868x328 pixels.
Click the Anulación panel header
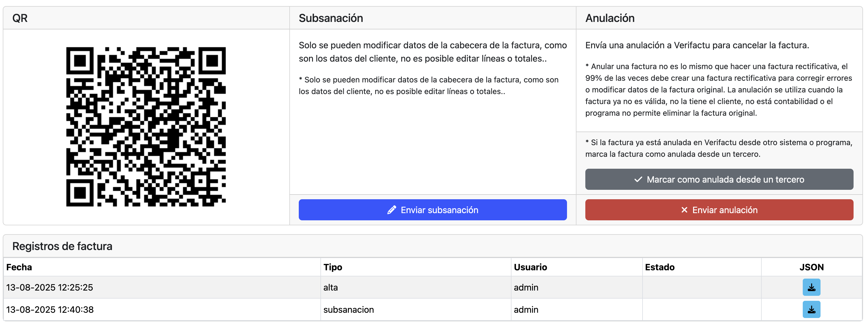coord(609,18)
